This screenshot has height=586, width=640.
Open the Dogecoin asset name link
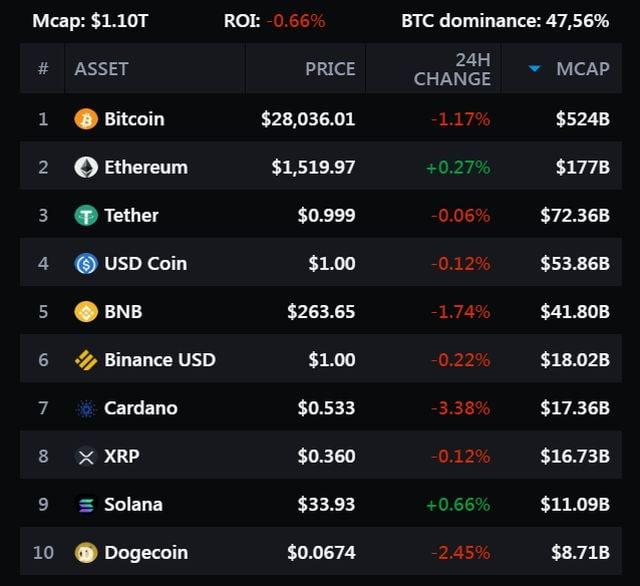[145, 552]
